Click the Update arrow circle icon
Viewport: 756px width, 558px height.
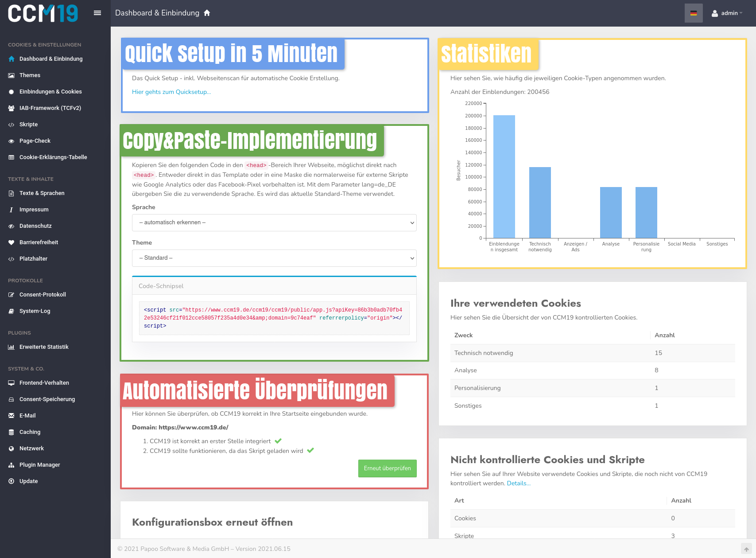pyautogui.click(x=12, y=481)
